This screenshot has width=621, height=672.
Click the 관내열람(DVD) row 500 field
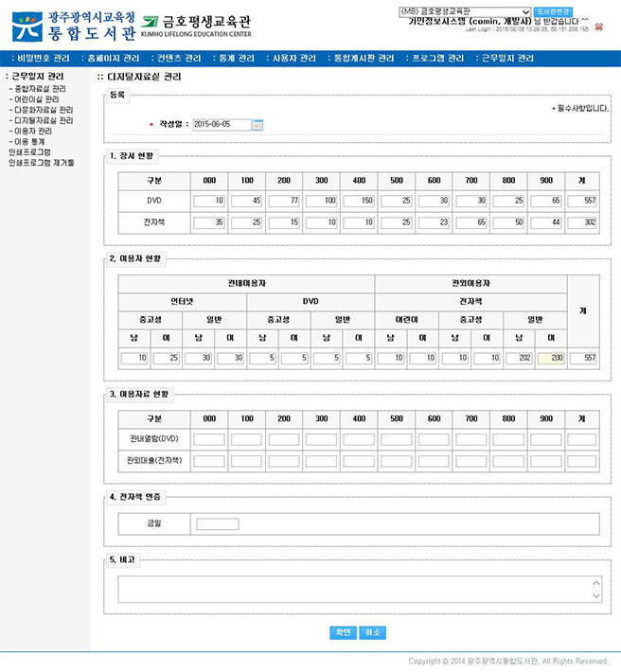coord(397,439)
